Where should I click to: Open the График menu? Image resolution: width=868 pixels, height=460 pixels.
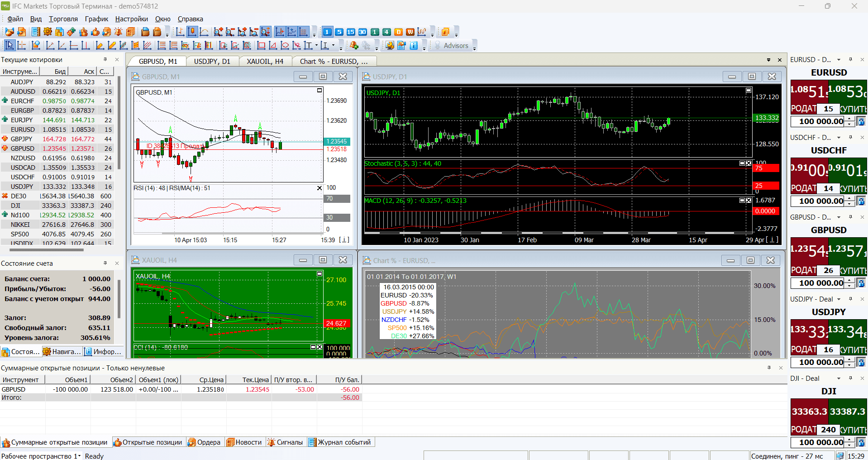96,19
